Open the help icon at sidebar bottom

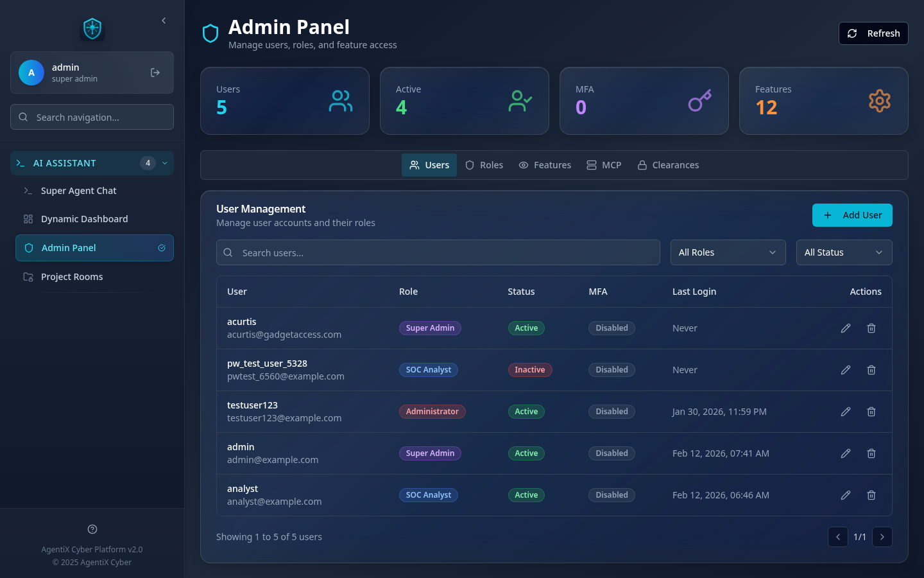[92, 529]
